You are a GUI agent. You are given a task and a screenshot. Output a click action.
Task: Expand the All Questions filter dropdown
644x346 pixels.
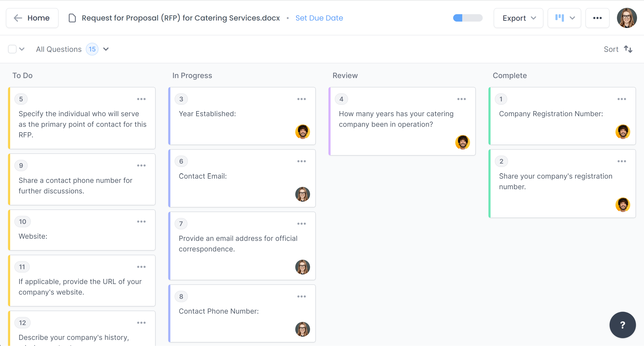click(x=106, y=49)
